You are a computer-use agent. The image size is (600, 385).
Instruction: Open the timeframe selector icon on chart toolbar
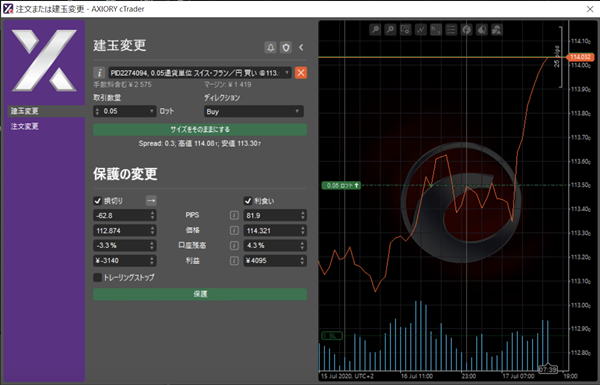click(436, 29)
